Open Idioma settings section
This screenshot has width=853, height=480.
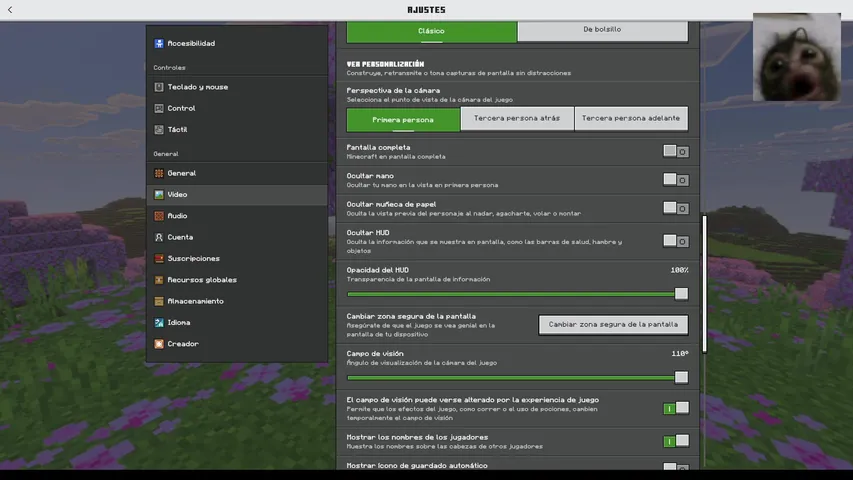click(237, 323)
